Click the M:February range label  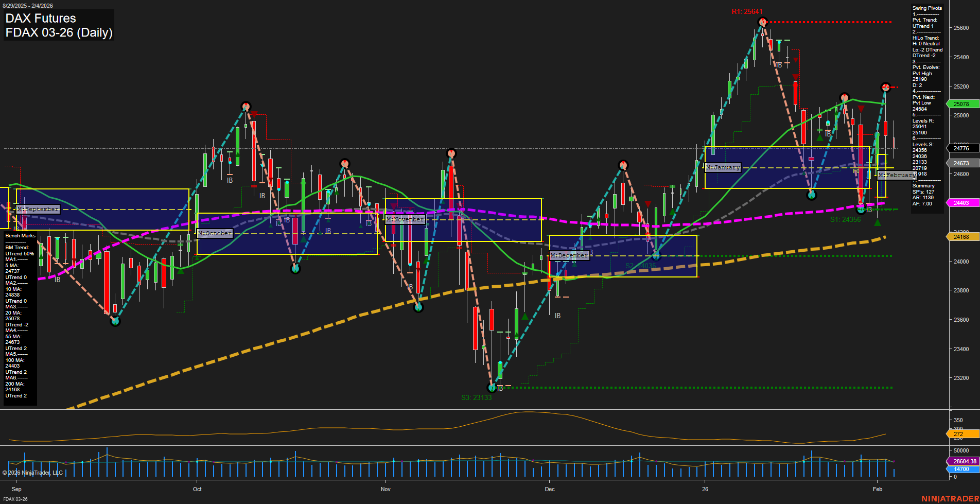[x=897, y=175]
